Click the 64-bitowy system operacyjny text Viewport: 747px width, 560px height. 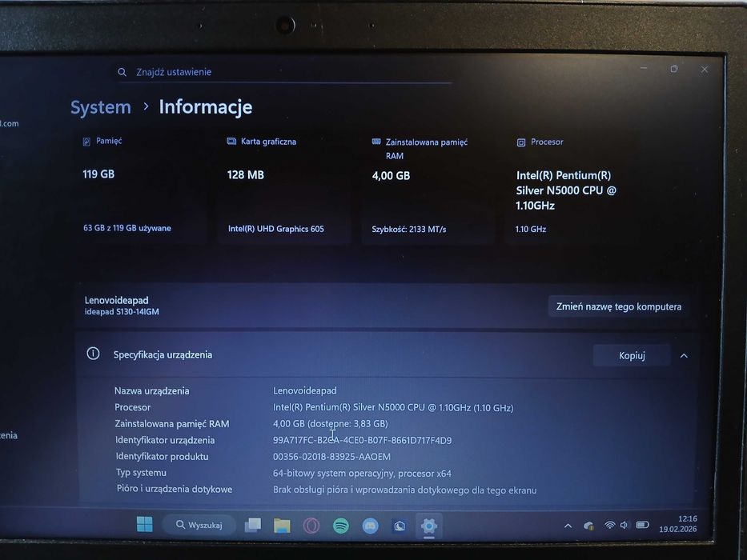click(362, 474)
